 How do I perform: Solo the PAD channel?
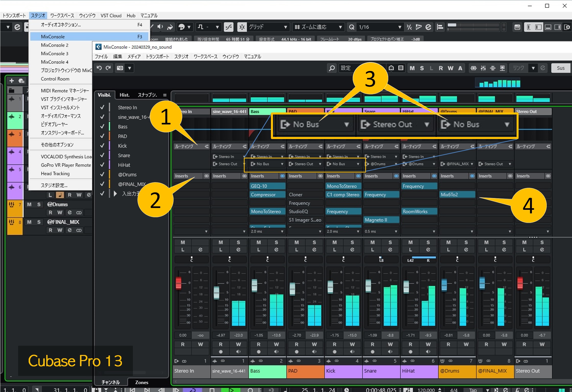(x=314, y=242)
